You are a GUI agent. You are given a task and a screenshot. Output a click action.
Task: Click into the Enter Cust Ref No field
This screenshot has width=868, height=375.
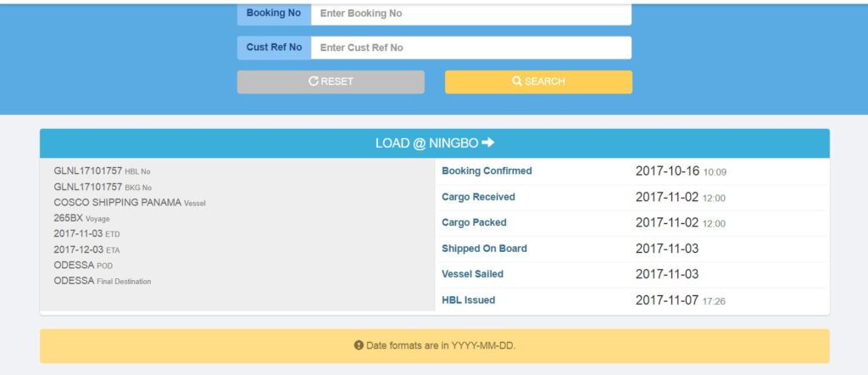point(470,48)
